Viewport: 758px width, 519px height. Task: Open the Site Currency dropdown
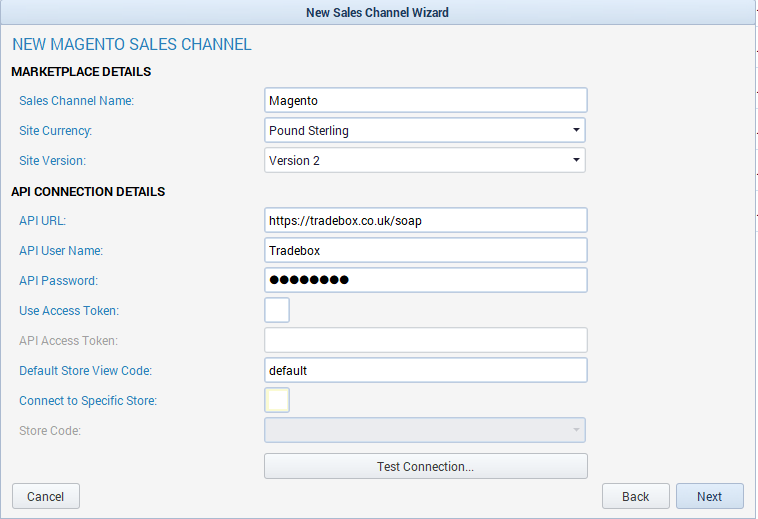click(x=424, y=130)
